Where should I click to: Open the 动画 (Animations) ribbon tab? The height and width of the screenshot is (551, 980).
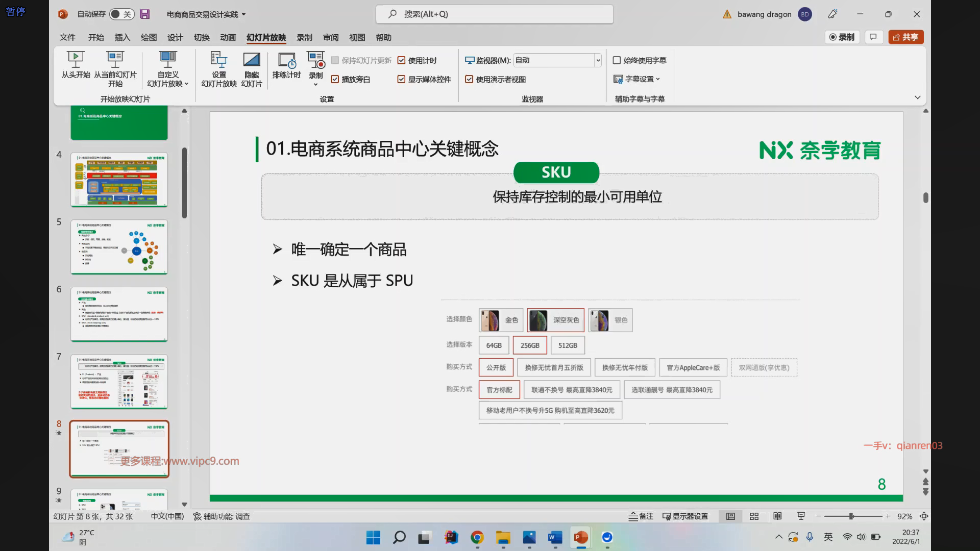pyautogui.click(x=228, y=37)
